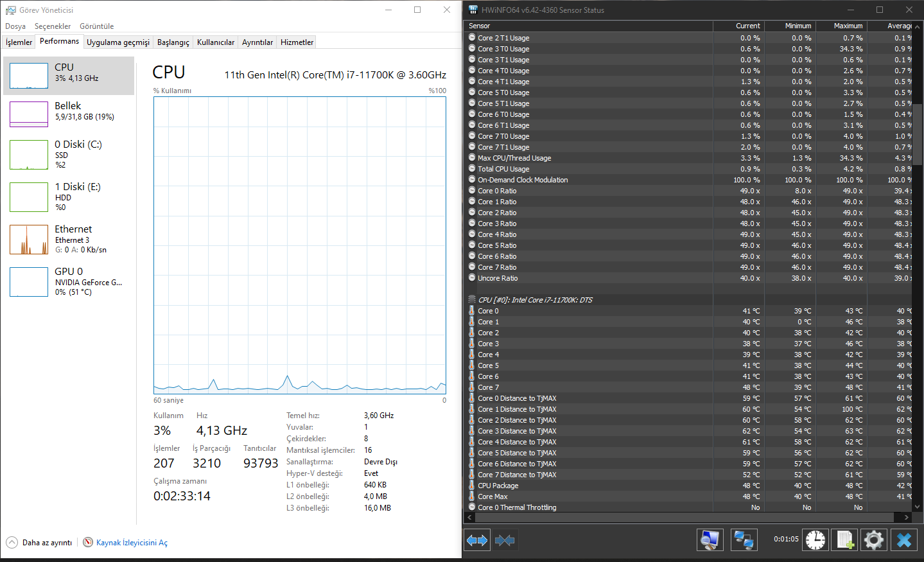Click the Maximum column header in HWiNFO
This screenshot has width=924, height=562.
point(841,26)
